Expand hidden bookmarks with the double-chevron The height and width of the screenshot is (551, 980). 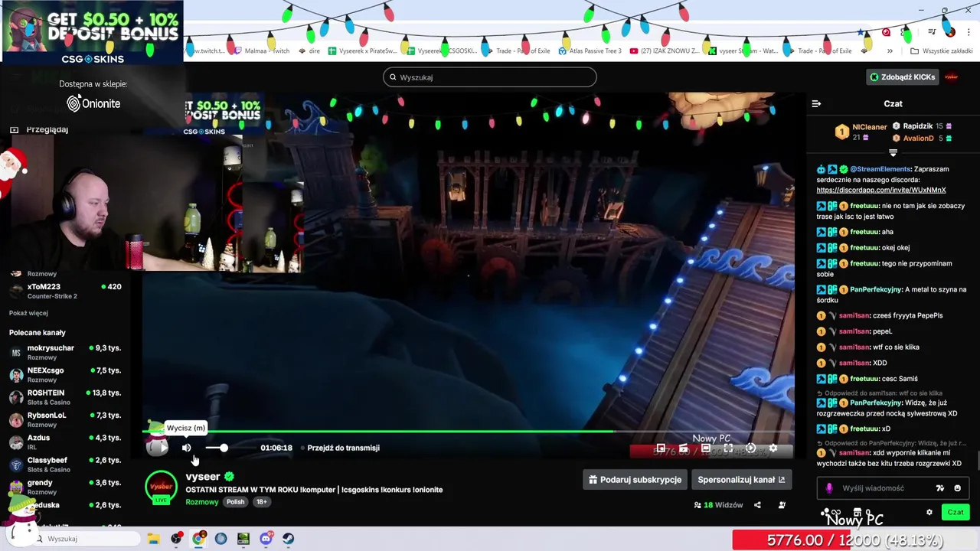click(x=890, y=51)
